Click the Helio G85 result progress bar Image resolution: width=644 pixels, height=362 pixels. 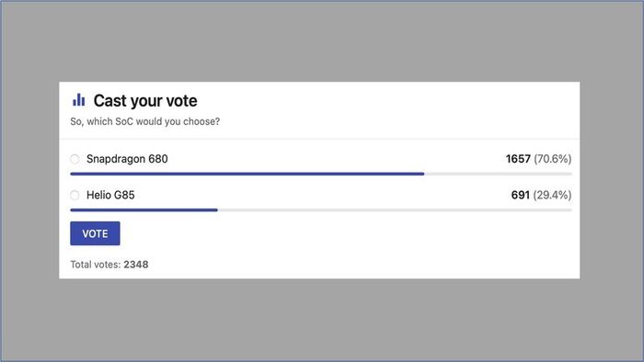tap(321, 209)
